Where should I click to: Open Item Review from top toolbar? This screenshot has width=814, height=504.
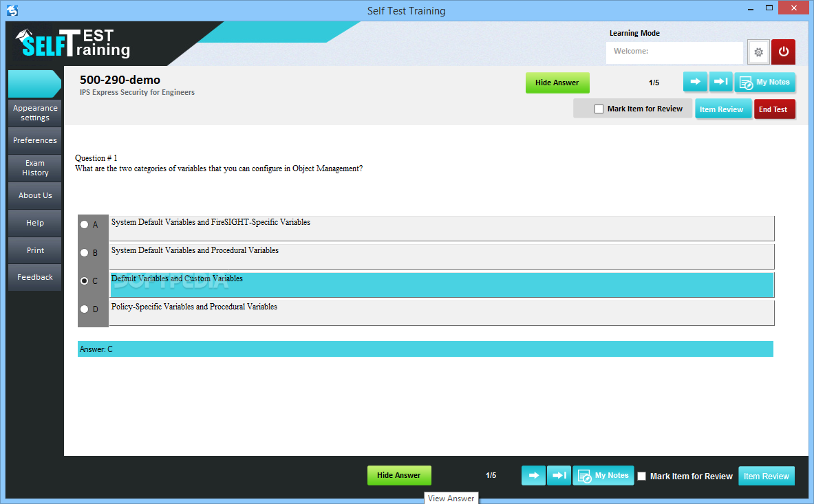tap(722, 109)
